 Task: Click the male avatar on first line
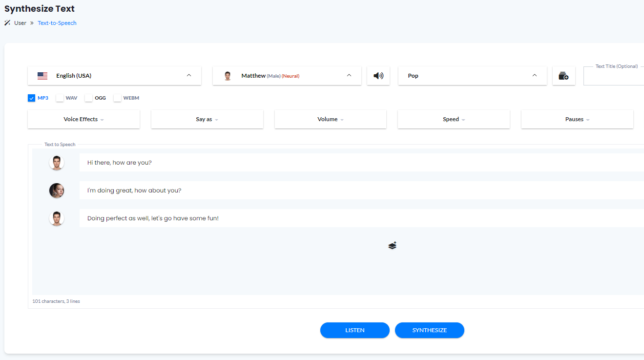(57, 163)
